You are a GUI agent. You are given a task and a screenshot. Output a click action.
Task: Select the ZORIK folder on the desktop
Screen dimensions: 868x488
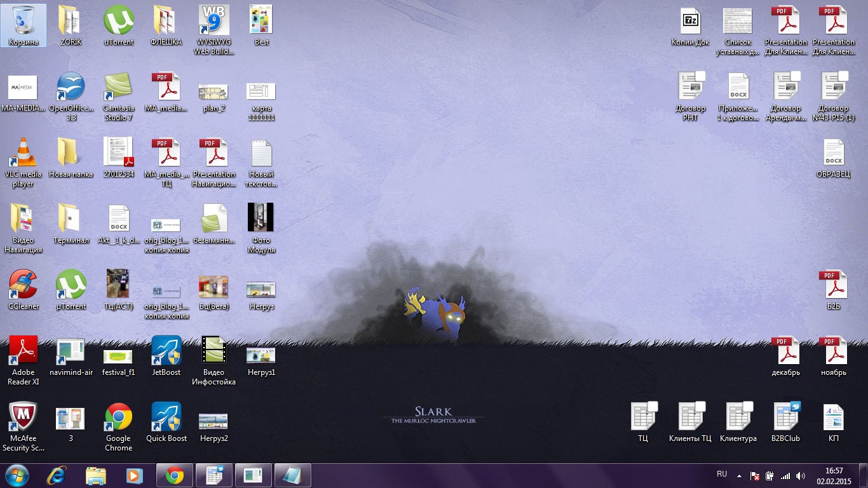[71, 26]
